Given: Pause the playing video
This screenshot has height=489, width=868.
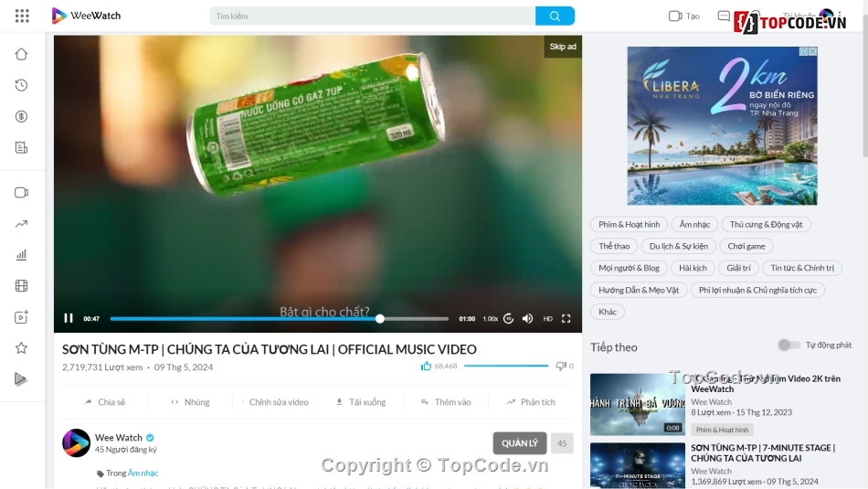Looking at the screenshot, I should click(x=69, y=318).
